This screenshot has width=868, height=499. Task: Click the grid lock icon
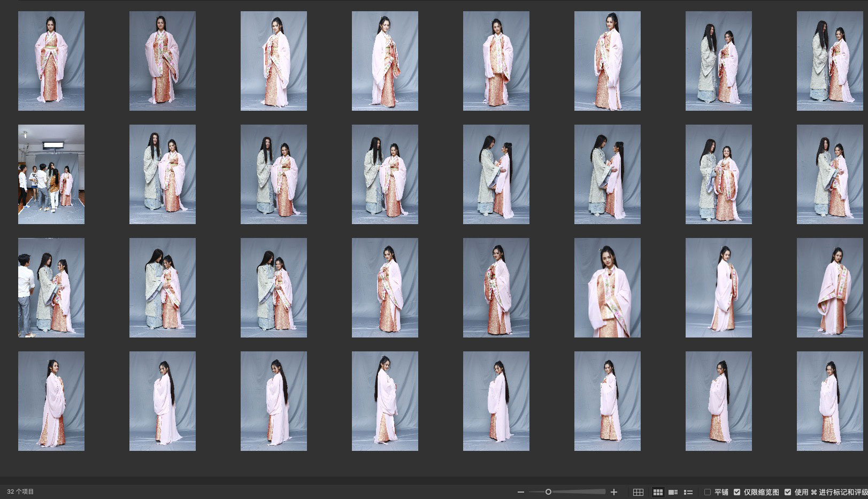click(x=638, y=492)
